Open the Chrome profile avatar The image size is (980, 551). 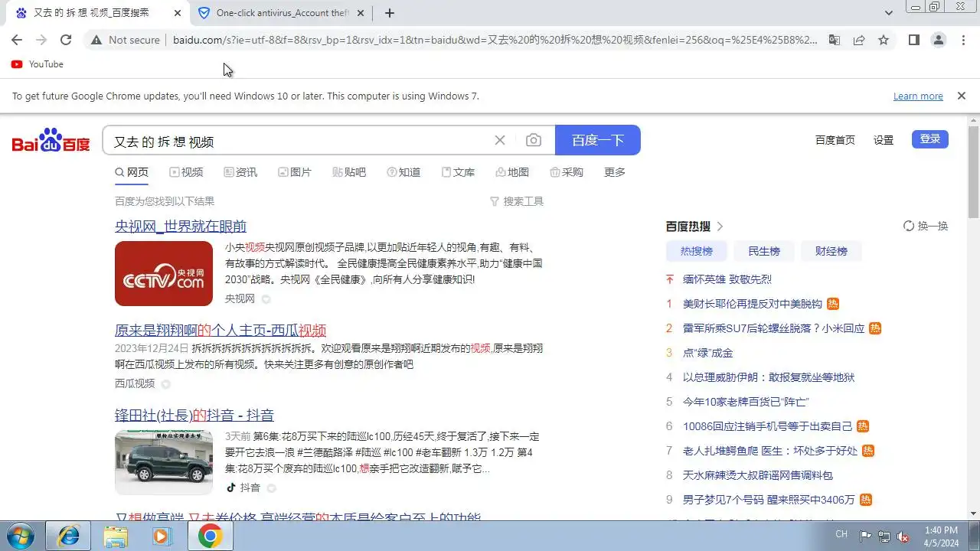(x=939, y=40)
